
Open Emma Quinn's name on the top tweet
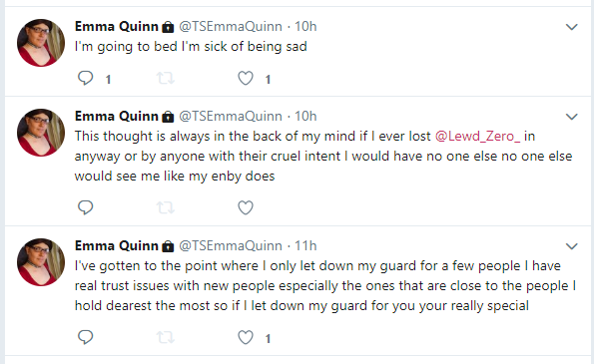click(116, 27)
